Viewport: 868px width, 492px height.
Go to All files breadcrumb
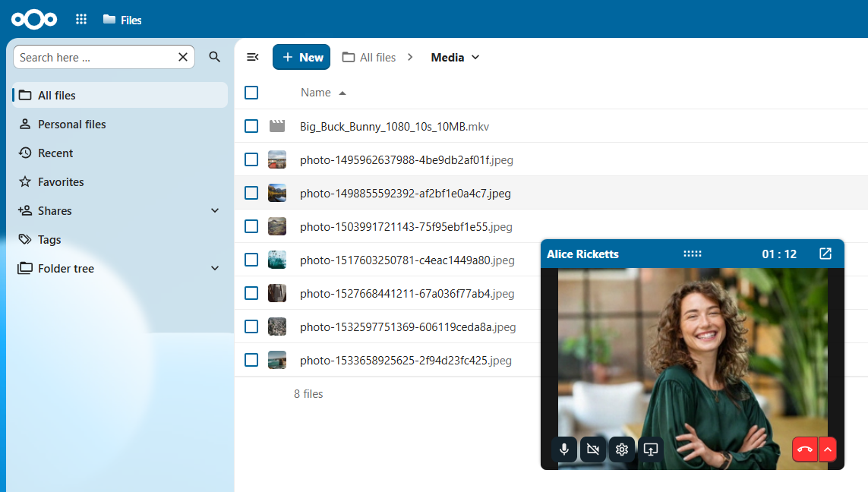pos(368,58)
